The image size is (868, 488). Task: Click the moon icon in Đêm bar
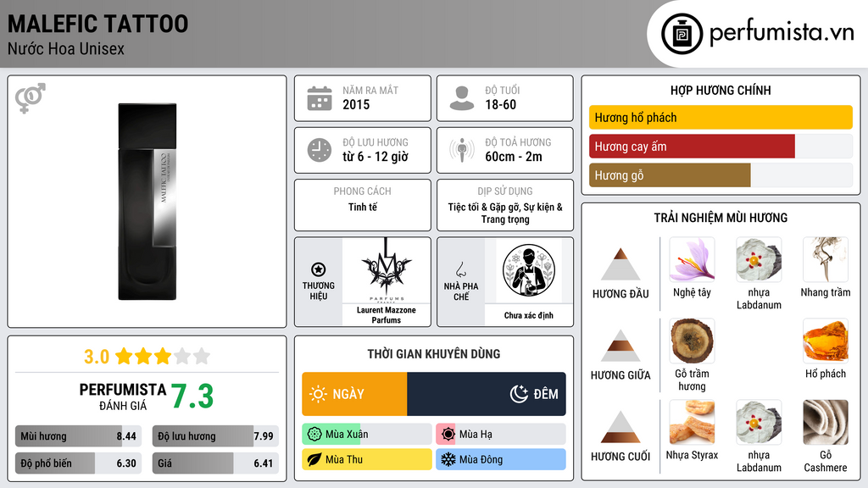pyautogui.click(x=519, y=394)
